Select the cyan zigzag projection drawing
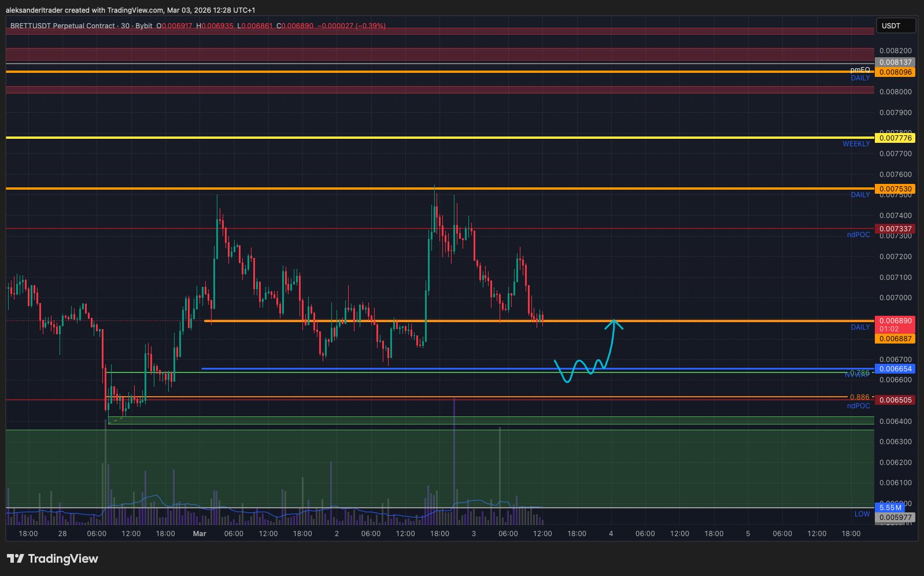The image size is (924, 576). point(579,370)
